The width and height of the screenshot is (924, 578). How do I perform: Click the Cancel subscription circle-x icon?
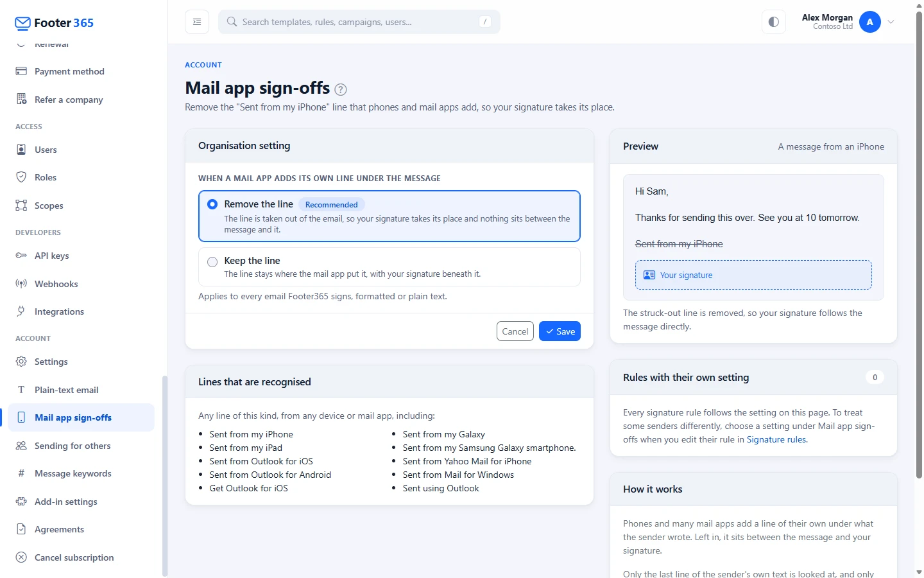pyautogui.click(x=21, y=557)
